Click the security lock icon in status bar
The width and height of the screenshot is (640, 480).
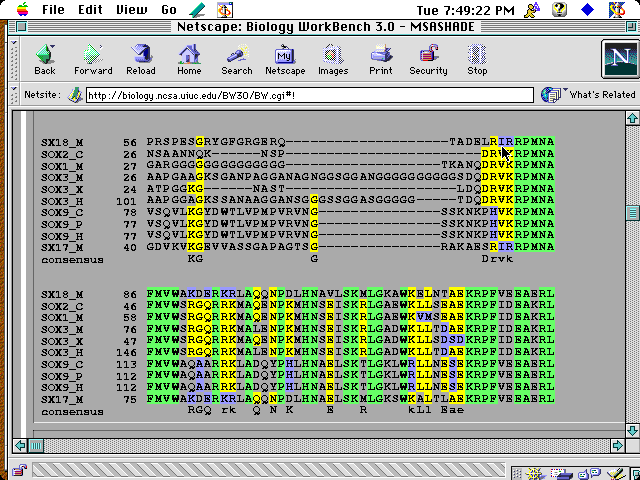19,471
